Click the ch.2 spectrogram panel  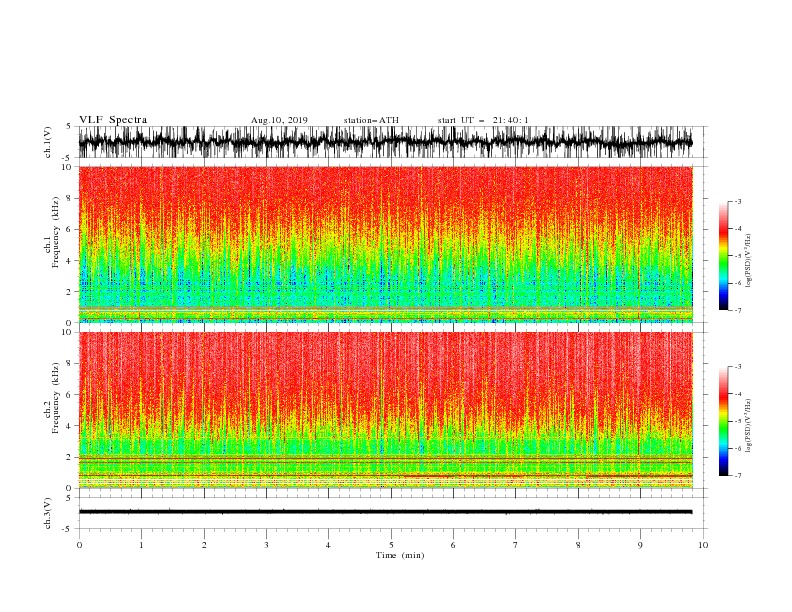point(386,410)
